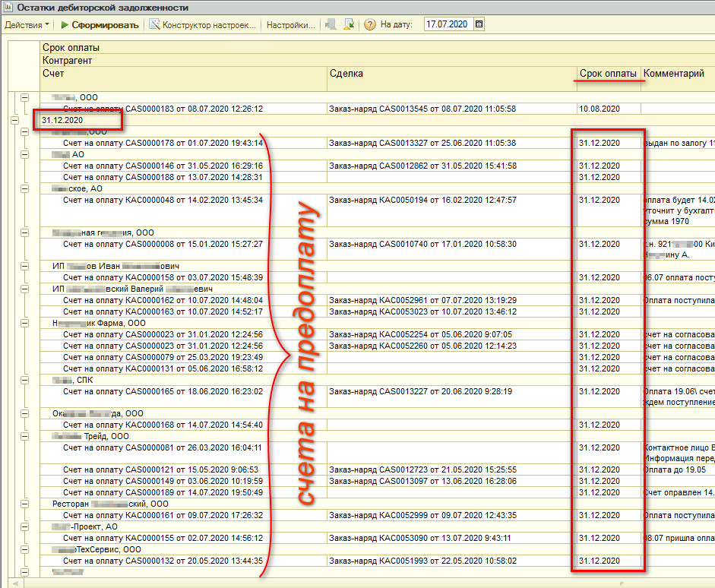Viewport: 715px width, 588px height.
Task: Select order Заказ-наряд CAS0012723
Action: coord(422,470)
